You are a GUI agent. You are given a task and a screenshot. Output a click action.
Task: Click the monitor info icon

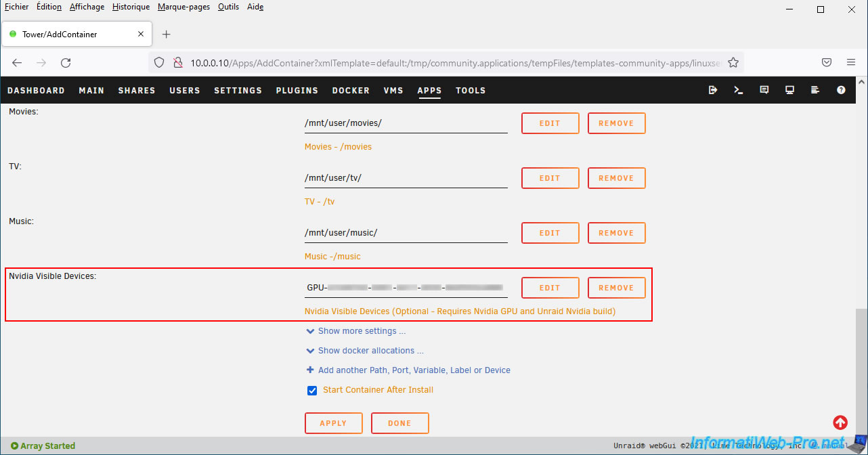[x=789, y=90]
